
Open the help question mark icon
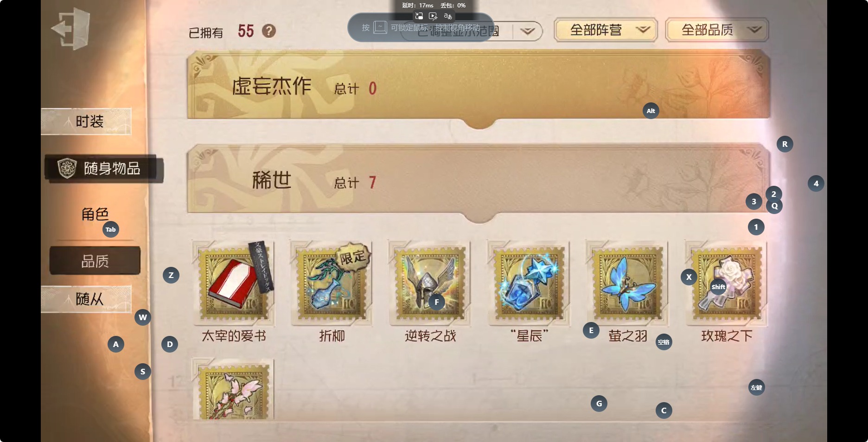[269, 31]
